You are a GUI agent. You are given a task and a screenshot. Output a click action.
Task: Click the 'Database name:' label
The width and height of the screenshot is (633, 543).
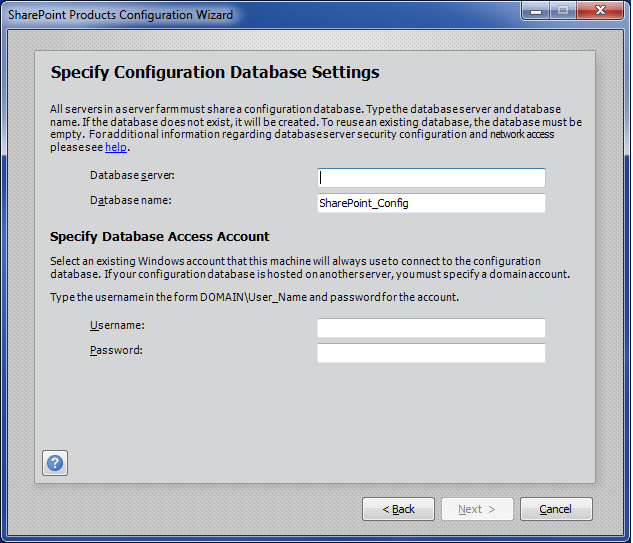131,200
